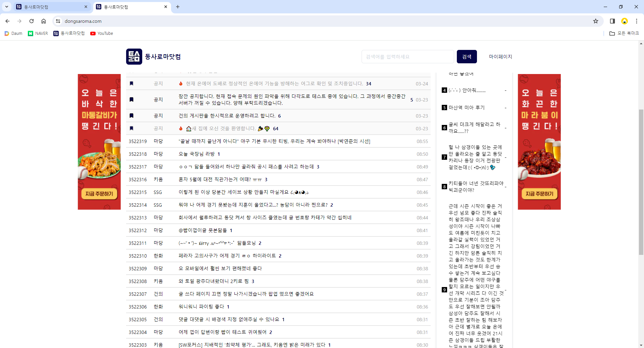Bookmark this page with the star icon

click(595, 21)
